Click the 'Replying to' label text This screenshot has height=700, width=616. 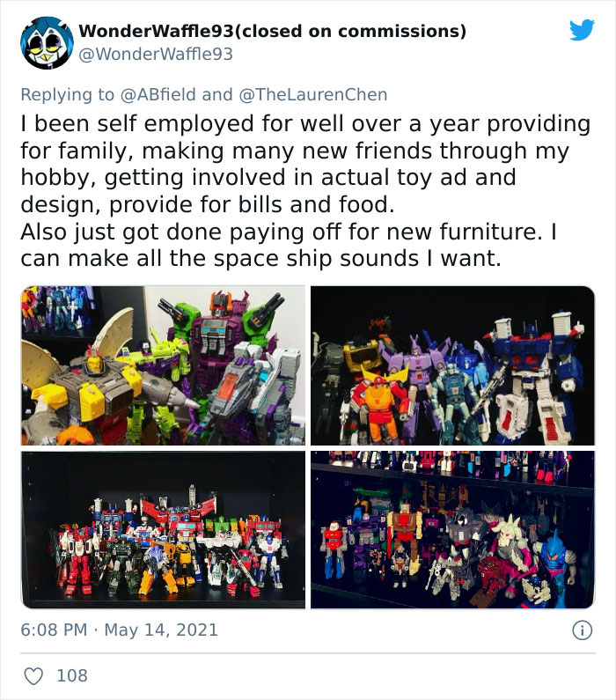pos(68,94)
